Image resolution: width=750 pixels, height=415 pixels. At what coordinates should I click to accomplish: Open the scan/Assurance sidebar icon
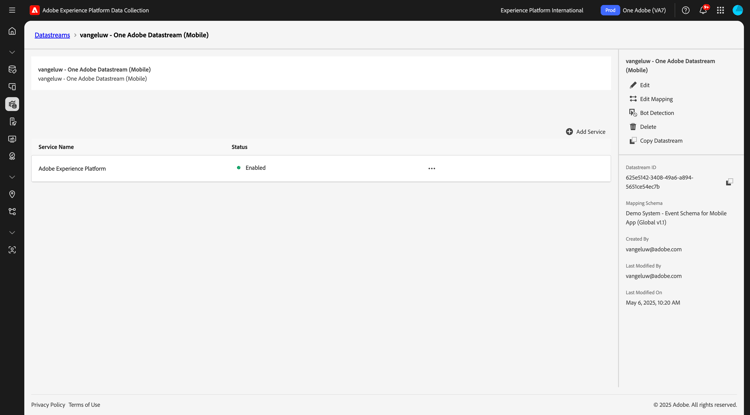point(12,250)
